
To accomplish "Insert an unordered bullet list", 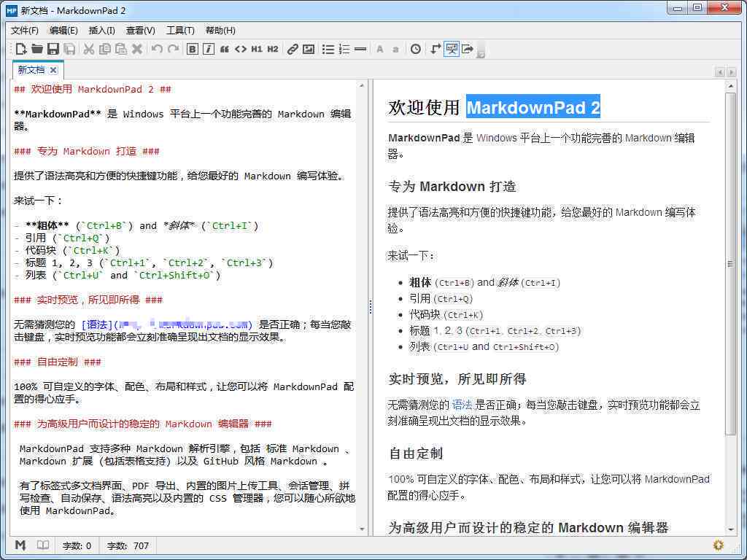I will click(328, 49).
